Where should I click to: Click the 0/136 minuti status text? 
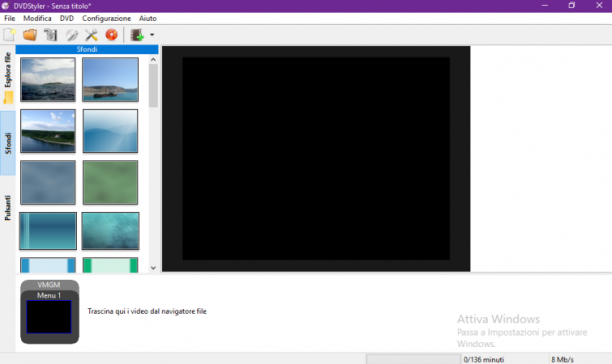pyautogui.click(x=484, y=360)
